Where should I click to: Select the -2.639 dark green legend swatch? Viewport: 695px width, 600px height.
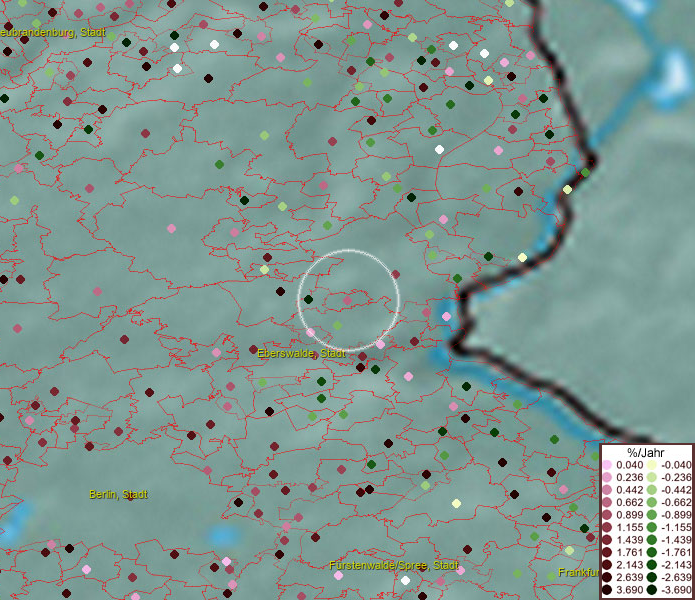(652, 577)
